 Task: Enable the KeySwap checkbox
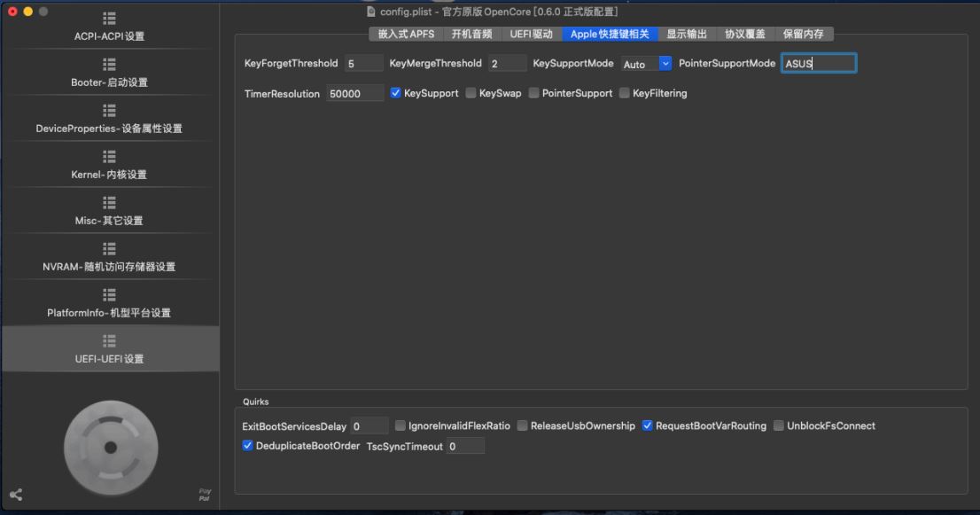pos(471,93)
